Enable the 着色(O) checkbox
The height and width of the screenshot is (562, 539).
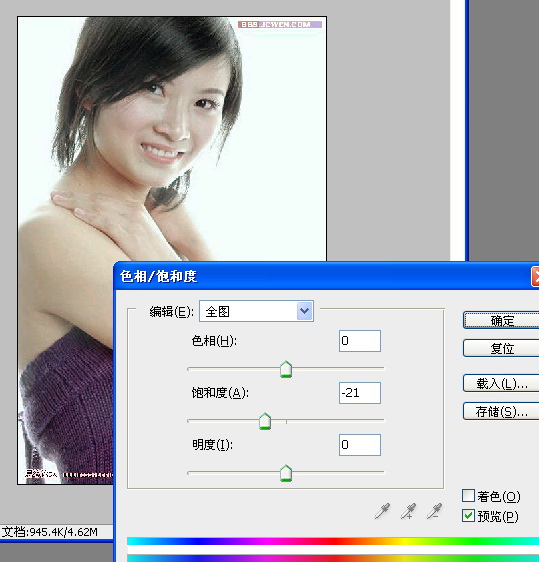point(468,496)
